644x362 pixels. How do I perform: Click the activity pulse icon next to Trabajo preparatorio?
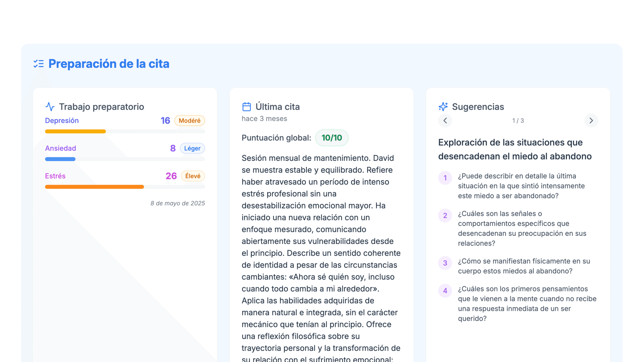click(50, 107)
